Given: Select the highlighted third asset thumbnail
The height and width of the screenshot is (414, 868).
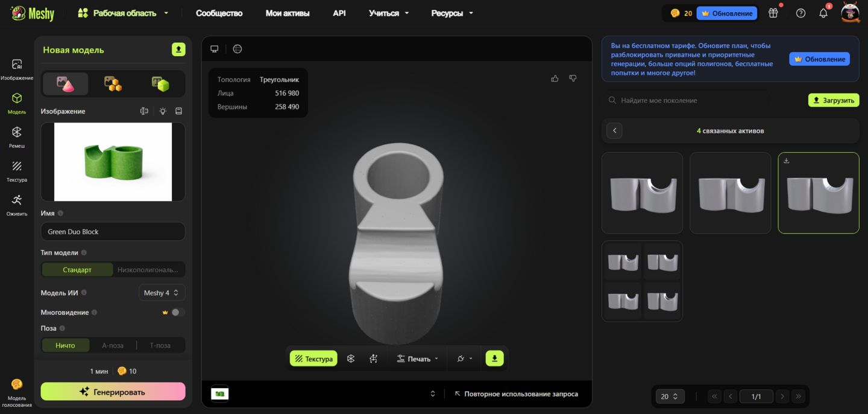Looking at the screenshot, I should tap(819, 193).
